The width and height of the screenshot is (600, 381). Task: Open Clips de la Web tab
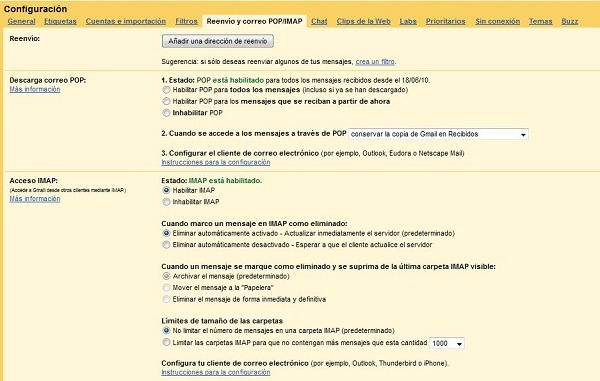click(x=364, y=21)
